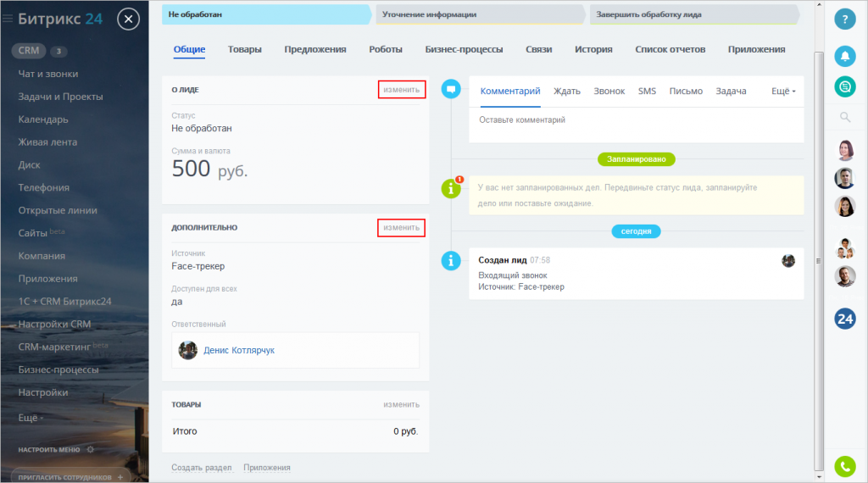This screenshot has width=868, height=483.
Task: Expand Ещё in the left menu
Action: click(31, 418)
